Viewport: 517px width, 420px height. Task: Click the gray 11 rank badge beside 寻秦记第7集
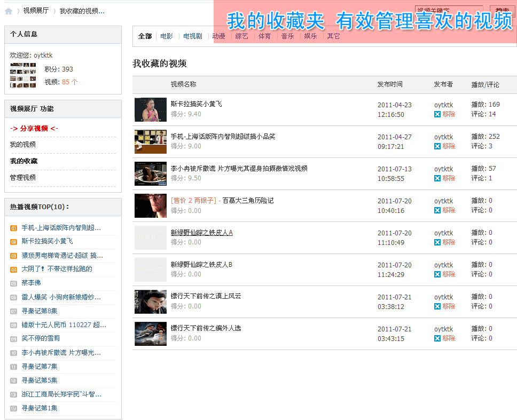[x=13, y=367]
